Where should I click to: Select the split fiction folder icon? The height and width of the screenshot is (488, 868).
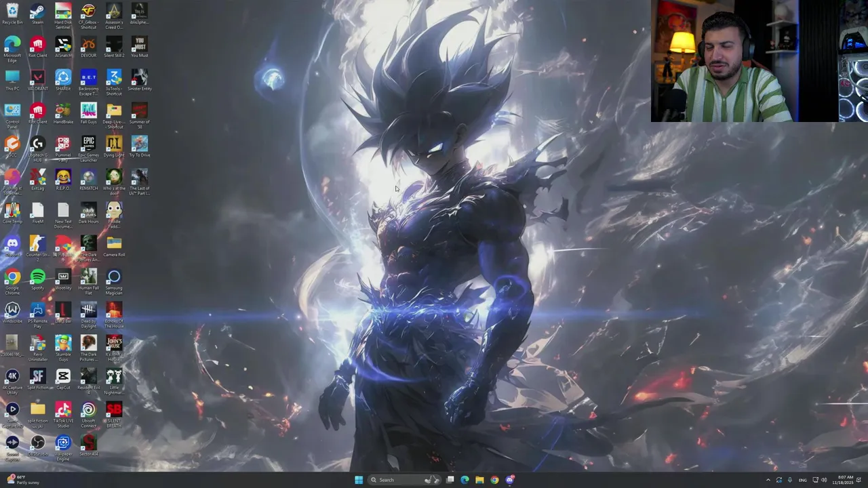click(37, 415)
